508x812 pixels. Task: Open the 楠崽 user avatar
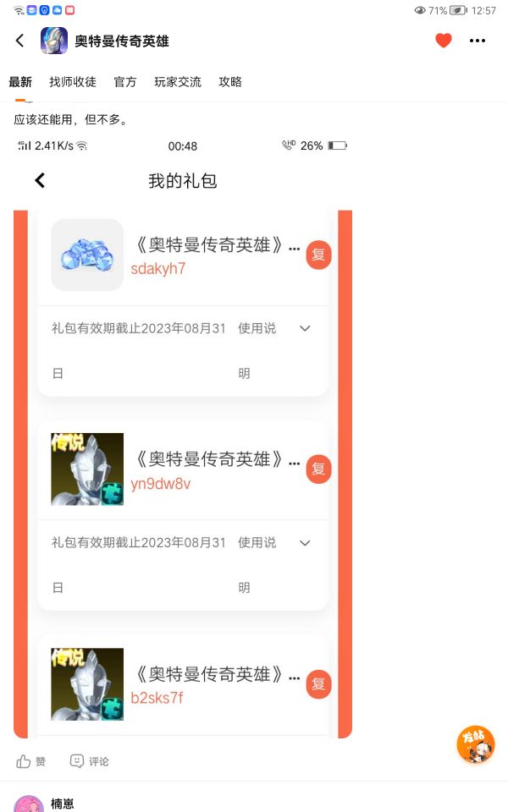click(29, 804)
